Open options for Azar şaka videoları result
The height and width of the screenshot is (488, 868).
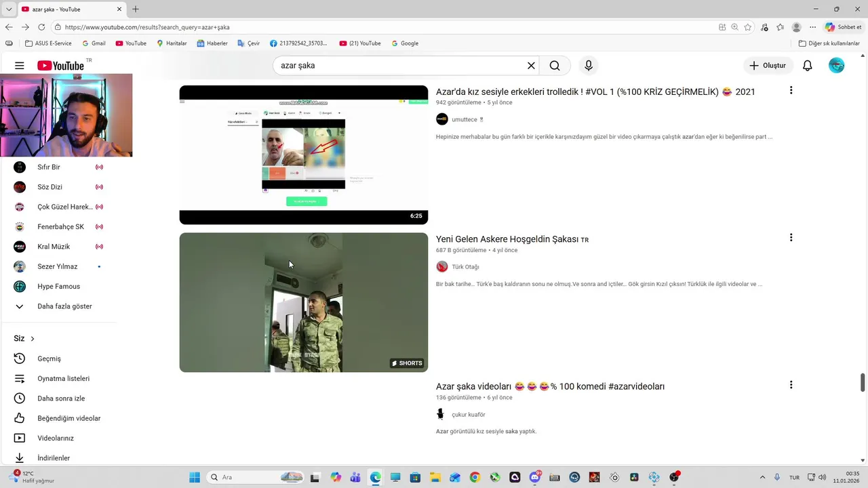(x=791, y=385)
